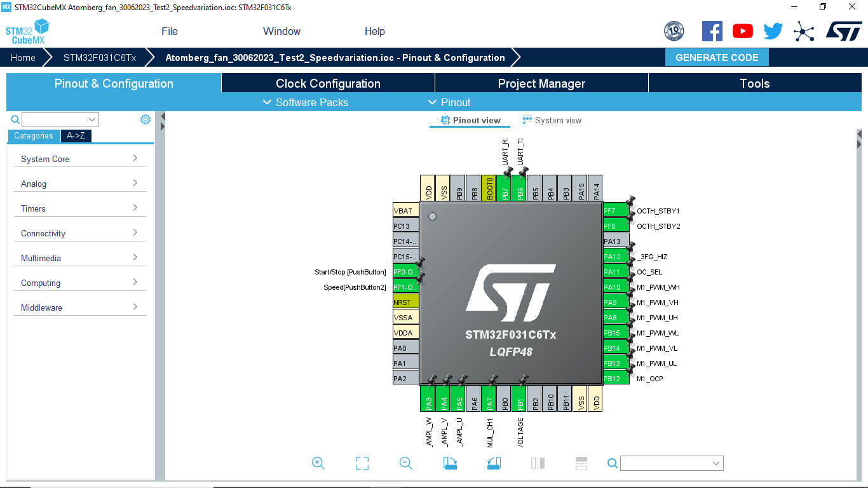Open the peripheral tree settings gear
The image size is (868, 488).
click(145, 119)
